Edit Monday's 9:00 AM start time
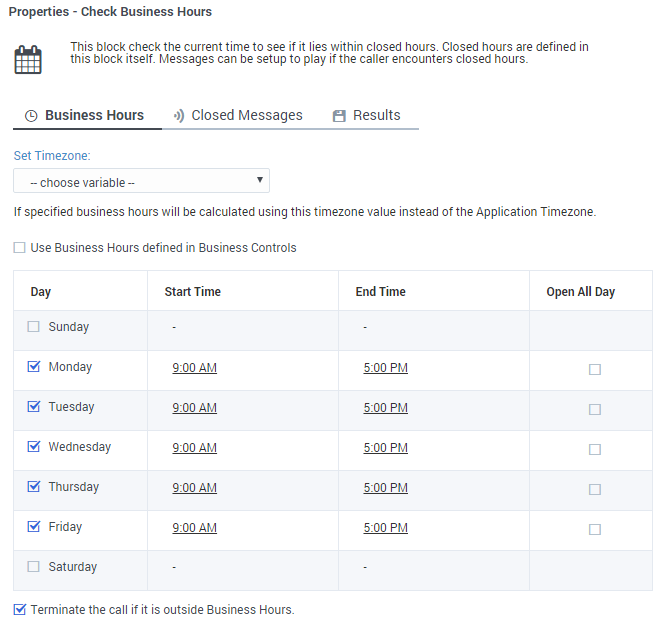The height and width of the screenshot is (632, 666). coord(194,368)
